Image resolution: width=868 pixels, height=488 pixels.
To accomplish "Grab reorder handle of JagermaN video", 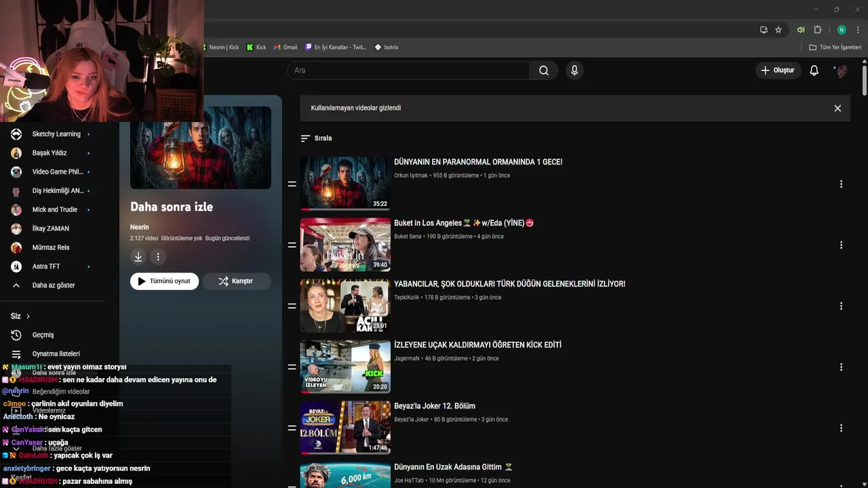I will click(292, 367).
